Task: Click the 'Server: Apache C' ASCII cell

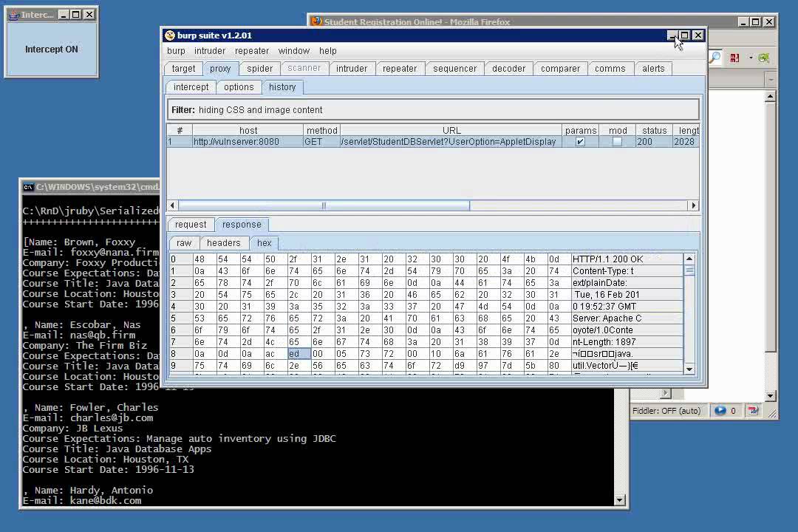Action: [x=627, y=318]
